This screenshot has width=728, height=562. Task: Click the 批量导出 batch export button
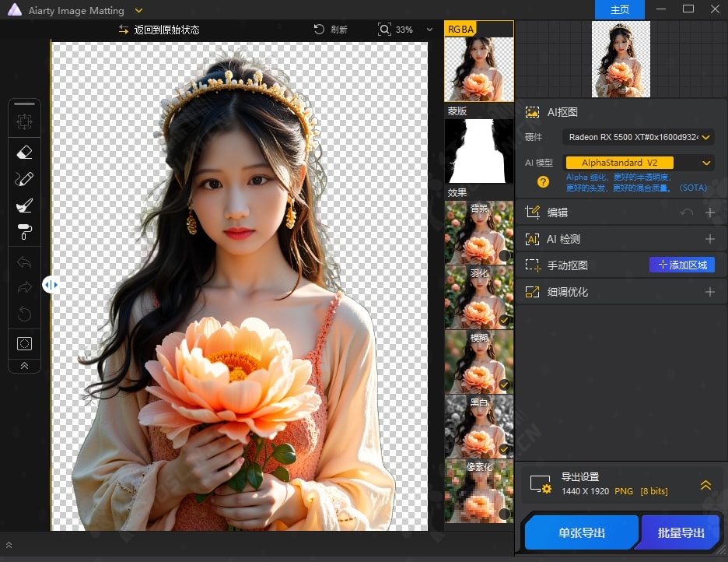coord(679,532)
